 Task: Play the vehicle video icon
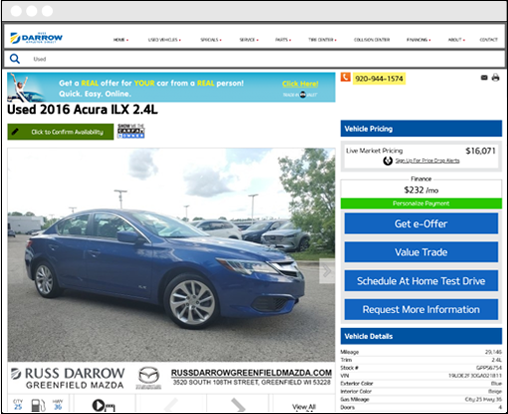(104, 405)
